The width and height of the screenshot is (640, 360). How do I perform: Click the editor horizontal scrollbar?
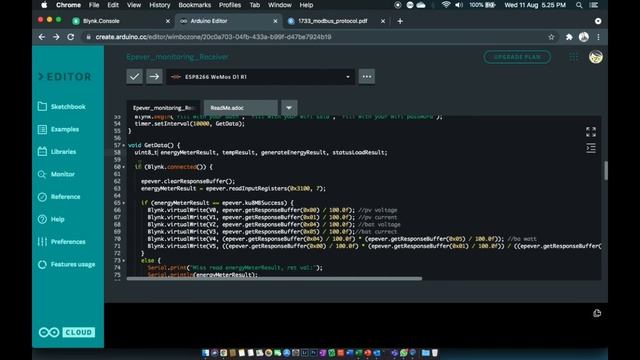(274, 278)
